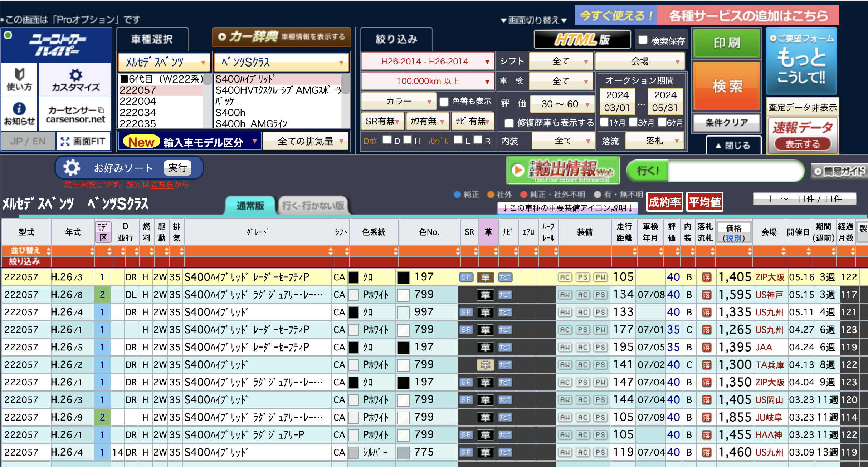The width and height of the screenshot is (868, 467).
Task: Open the メルセデスベンツ maker dropdown
Action: [164, 62]
